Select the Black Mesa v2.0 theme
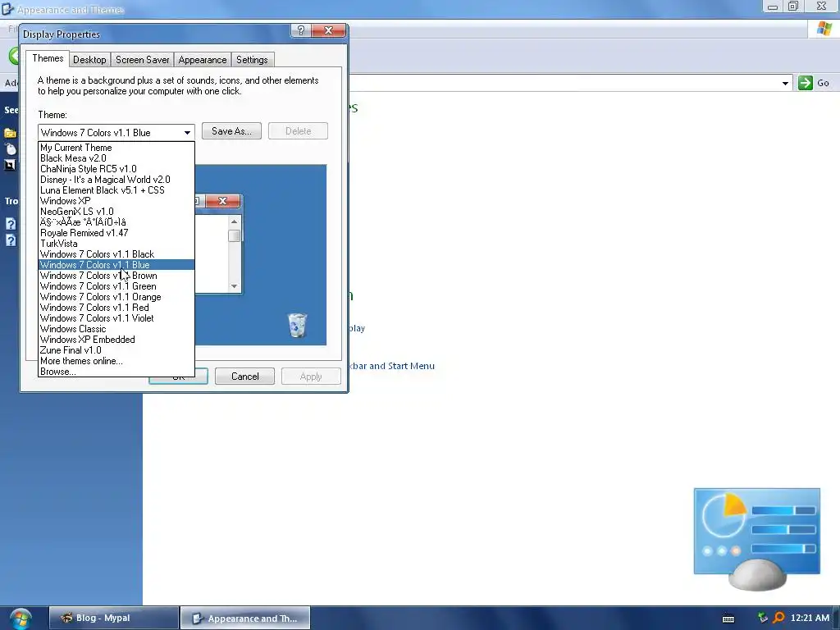The height and width of the screenshot is (630, 840). point(116,158)
